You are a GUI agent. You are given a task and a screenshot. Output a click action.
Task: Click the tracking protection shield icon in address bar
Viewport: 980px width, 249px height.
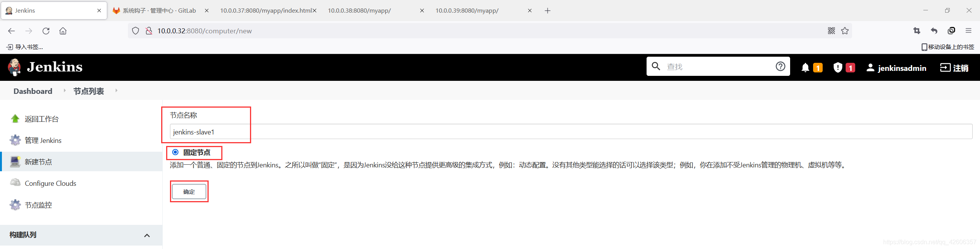pyautogui.click(x=136, y=31)
